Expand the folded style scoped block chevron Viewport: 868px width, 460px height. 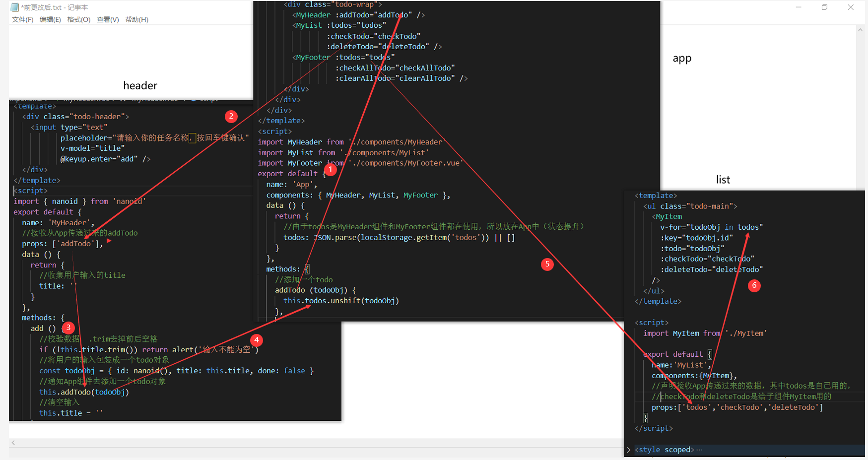[629, 450]
